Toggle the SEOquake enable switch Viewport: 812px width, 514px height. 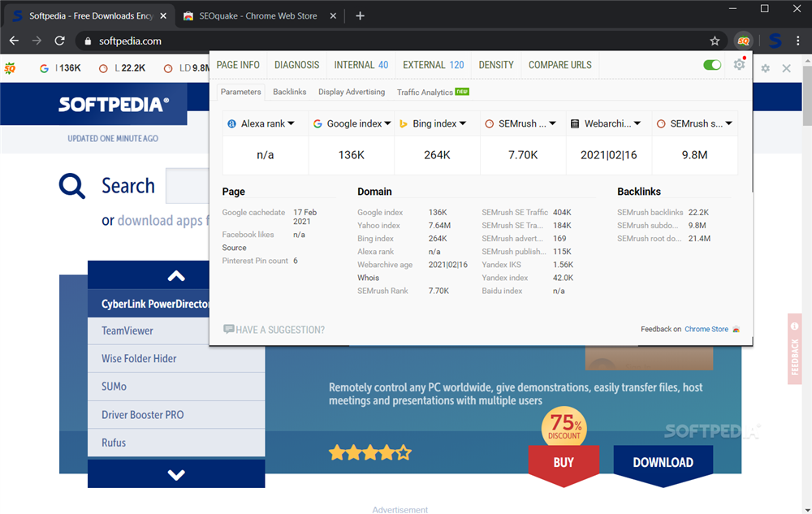pyautogui.click(x=712, y=65)
